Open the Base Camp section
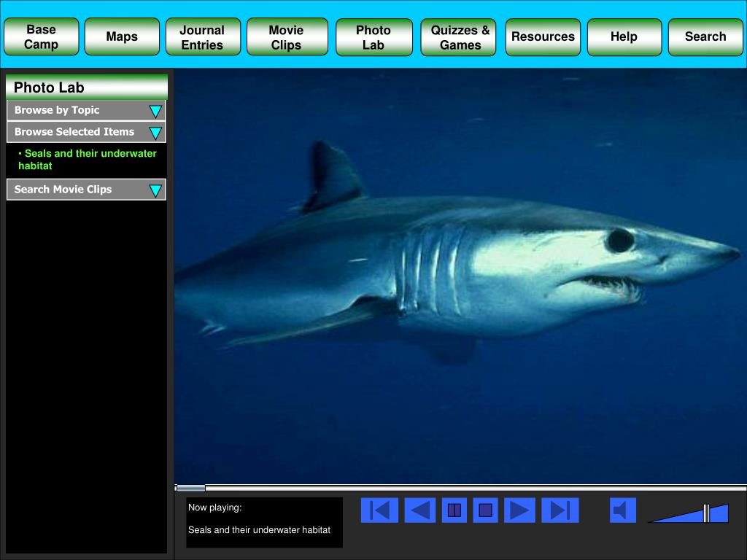The height and width of the screenshot is (560, 747). [42, 36]
